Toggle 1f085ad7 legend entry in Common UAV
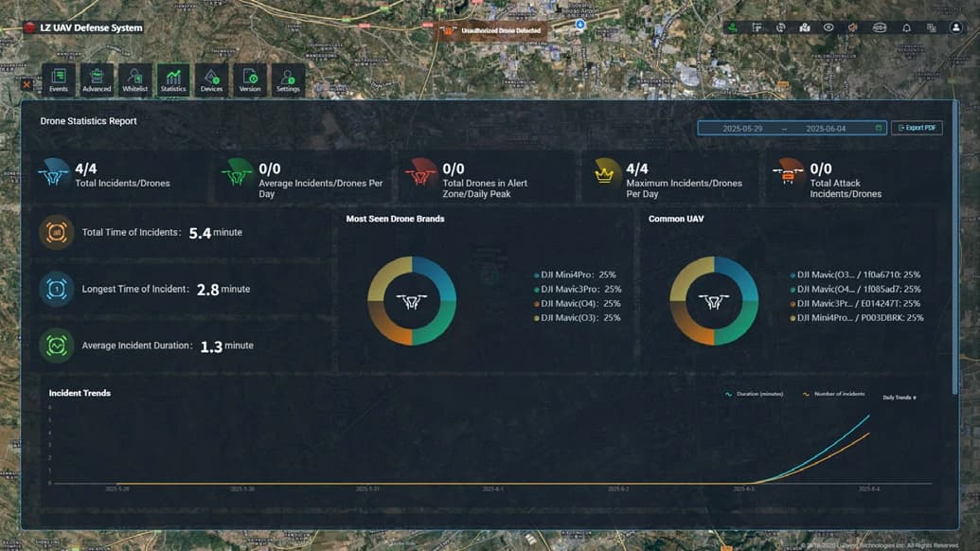Viewport: 980px width, 551px height. point(855,289)
